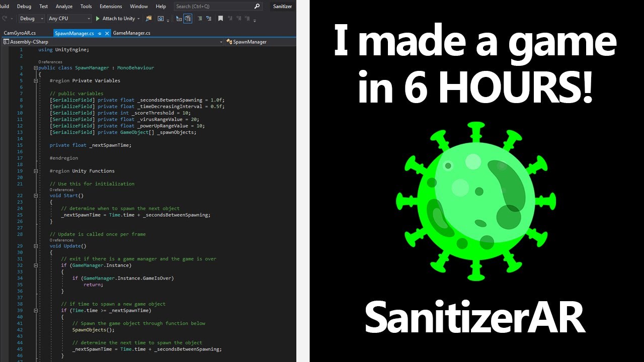Collapse the Update() method outline
This screenshot has width=644, height=362.
coord(36,246)
